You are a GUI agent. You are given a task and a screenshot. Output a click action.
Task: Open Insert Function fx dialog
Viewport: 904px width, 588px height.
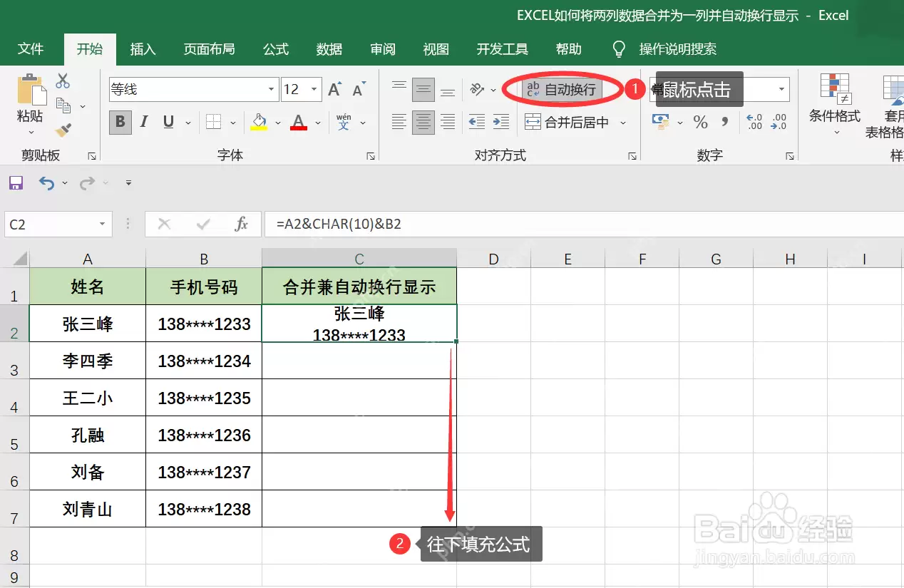click(242, 225)
